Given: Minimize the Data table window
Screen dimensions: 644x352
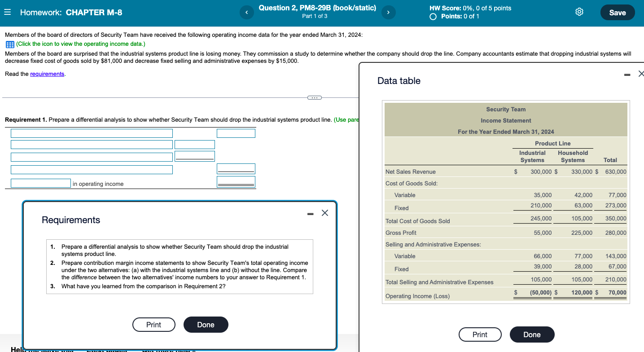Looking at the screenshot, I should [x=626, y=74].
